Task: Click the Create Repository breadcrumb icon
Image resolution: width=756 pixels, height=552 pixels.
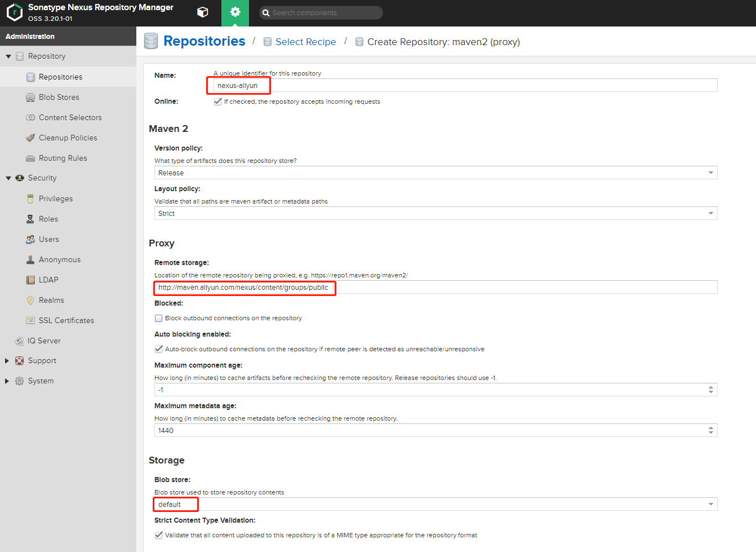Action: pyautogui.click(x=359, y=42)
